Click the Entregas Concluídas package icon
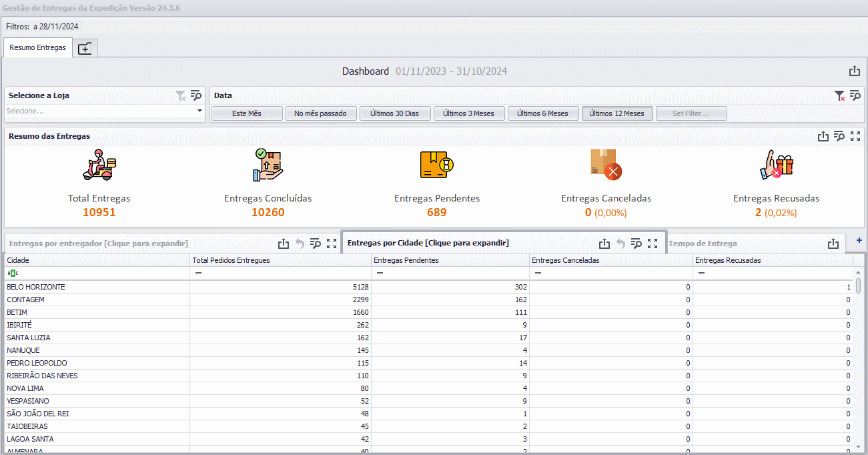Screen dimensions: 868x455 [x=268, y=165]
